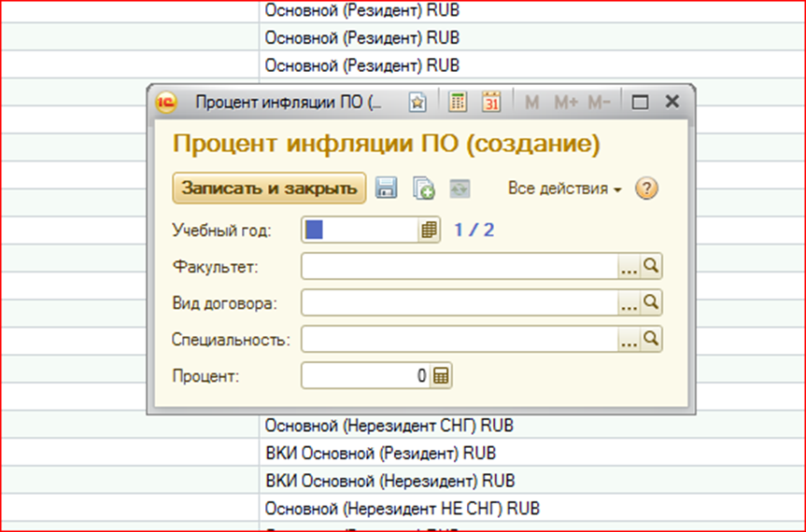Open the calculator from the title bar

click(458, 103)
